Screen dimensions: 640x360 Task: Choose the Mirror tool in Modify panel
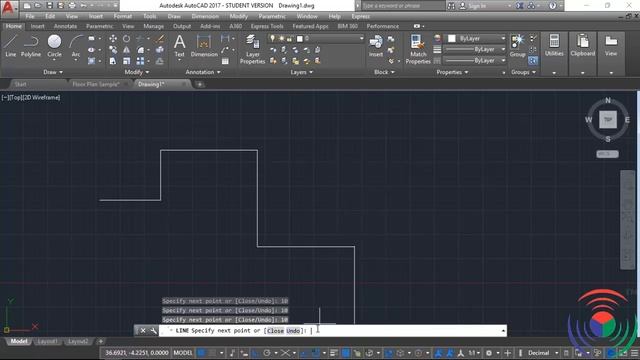127,50
